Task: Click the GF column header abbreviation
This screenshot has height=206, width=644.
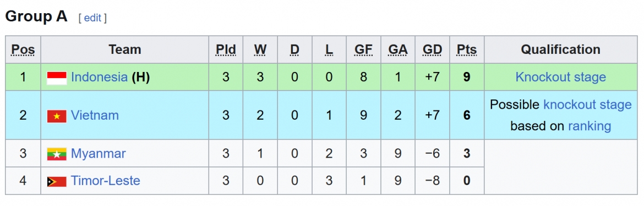Action: click(x=363, y=50)
